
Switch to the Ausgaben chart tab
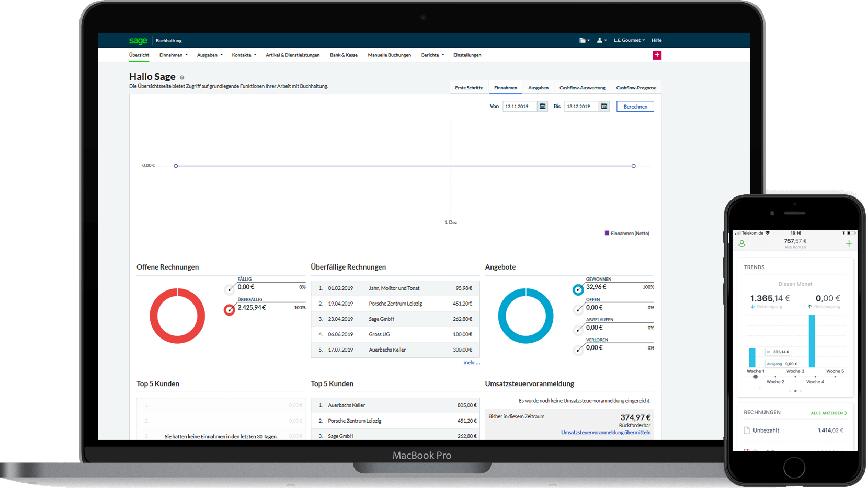point(538,88)
